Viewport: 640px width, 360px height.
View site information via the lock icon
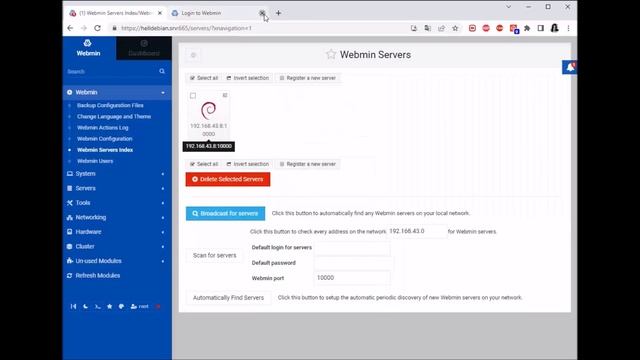coord(114,28)
